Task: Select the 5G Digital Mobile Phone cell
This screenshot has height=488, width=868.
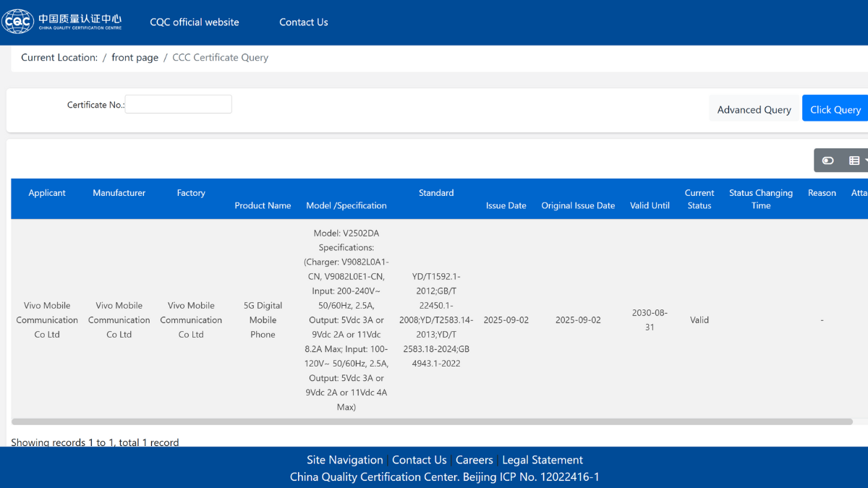Action: click(x=263, y=320)
